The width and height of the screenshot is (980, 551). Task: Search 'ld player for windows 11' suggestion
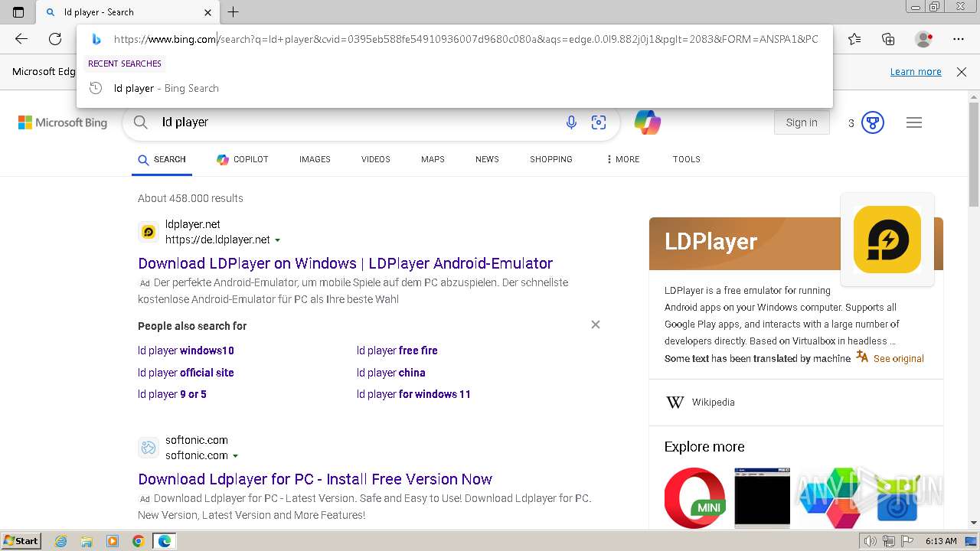pyautogui.click(x=413, y=394)
